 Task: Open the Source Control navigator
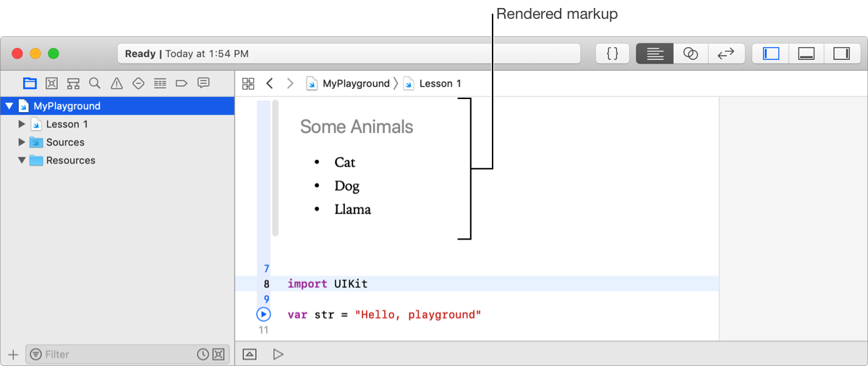pyautogui.click(x=51, y=83)
